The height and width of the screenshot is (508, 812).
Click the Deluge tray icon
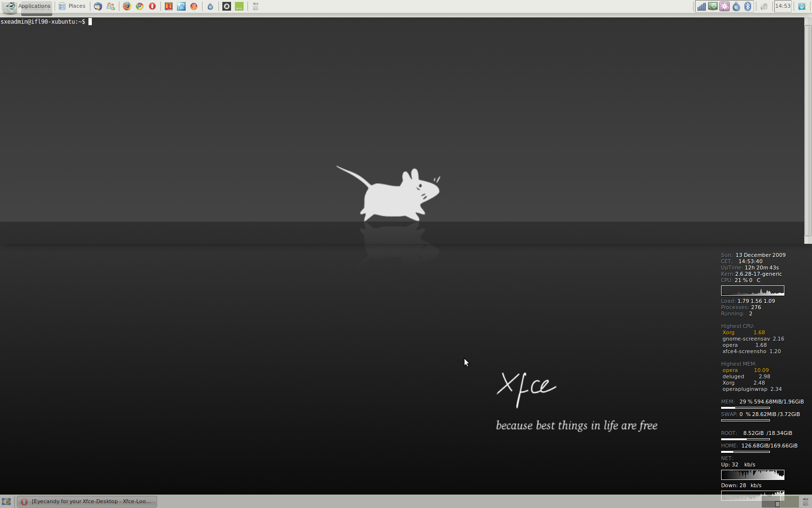point(736,6)
